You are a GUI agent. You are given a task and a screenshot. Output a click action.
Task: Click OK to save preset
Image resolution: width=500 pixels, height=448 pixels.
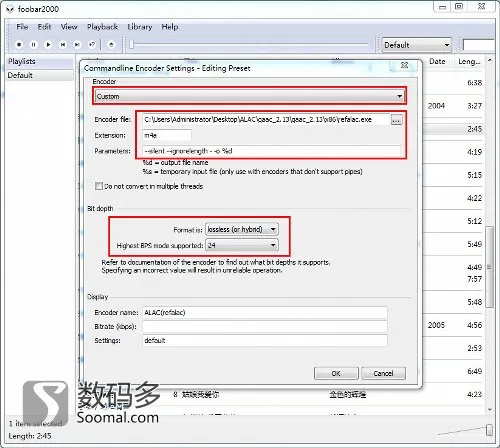336,373
